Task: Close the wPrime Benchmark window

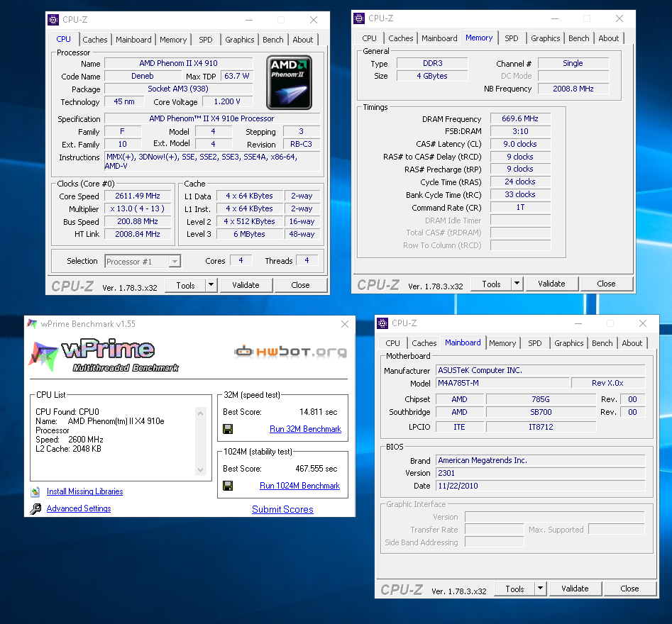Action: (x=345, y=324)
